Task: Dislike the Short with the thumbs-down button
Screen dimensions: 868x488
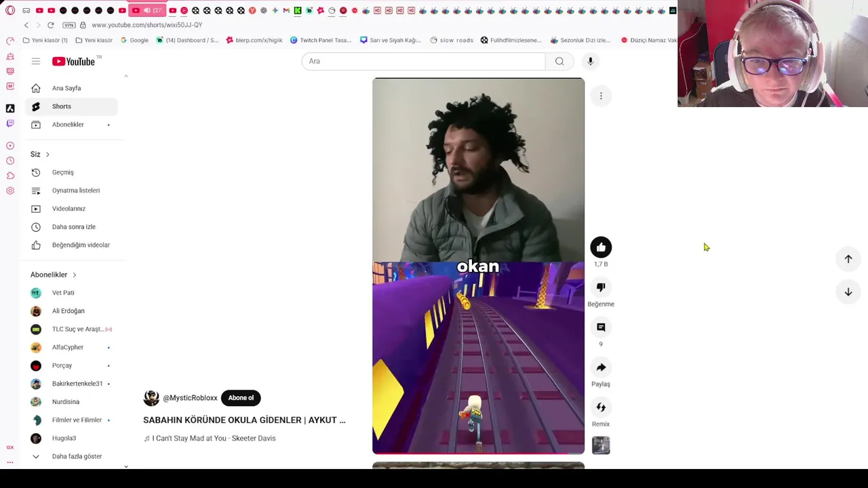Action: [x=601, y=287]
